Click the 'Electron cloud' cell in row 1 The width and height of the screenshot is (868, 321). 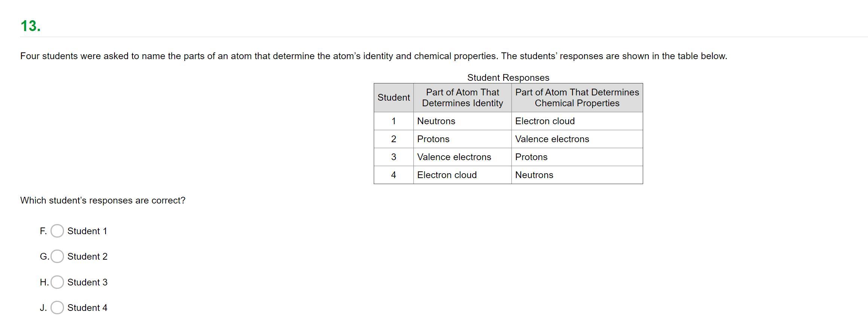pyautogui.click(x=545, y=121)
